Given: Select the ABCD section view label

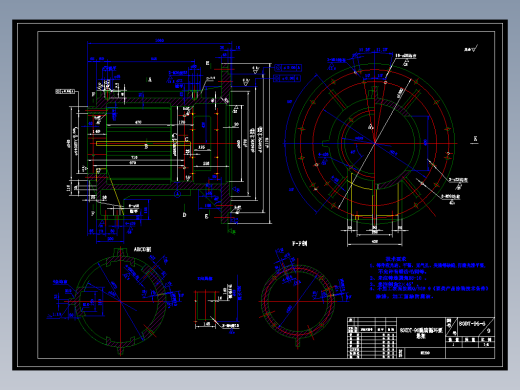Looking at the screenshot, I should (x=142, y=249).
